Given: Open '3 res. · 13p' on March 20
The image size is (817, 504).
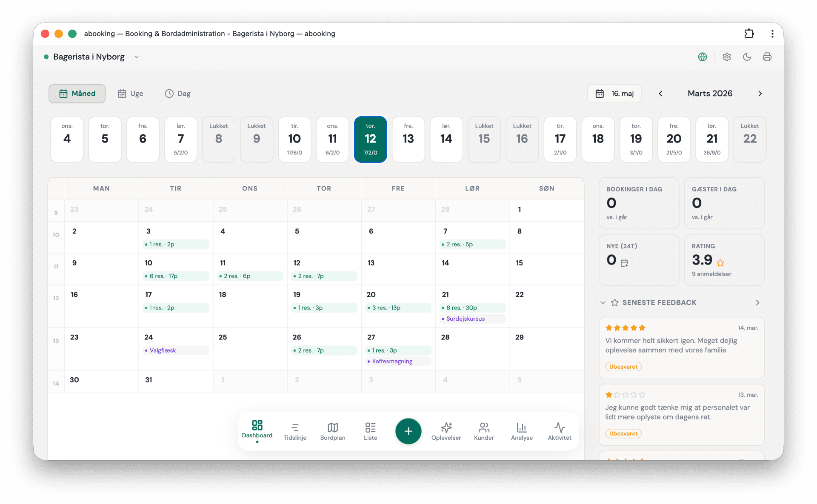Looking at the screenshot, I should point(399,308).
